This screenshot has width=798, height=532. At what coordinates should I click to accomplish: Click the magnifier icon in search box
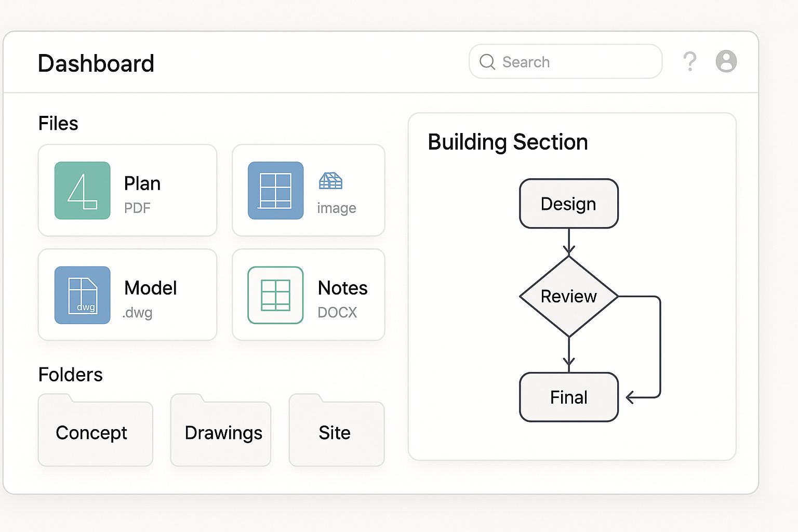(x=487, y=62)
